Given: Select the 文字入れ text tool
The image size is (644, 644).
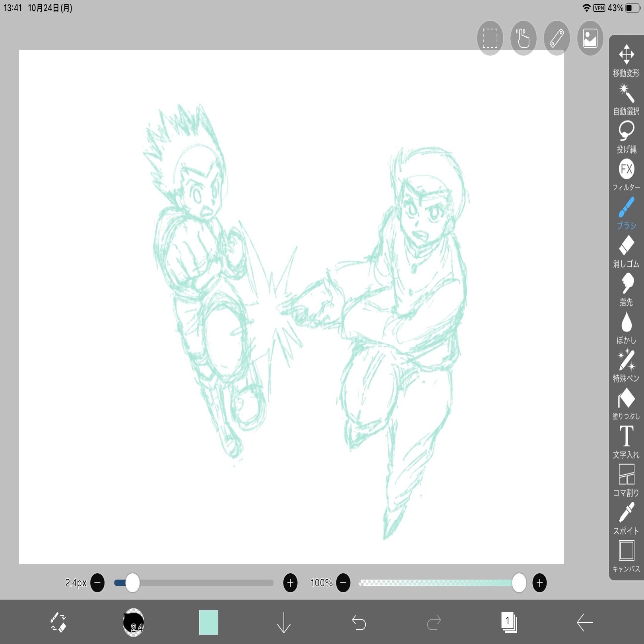Looking at the screenshot, I should pyautogui.click(x=626, y=442).
